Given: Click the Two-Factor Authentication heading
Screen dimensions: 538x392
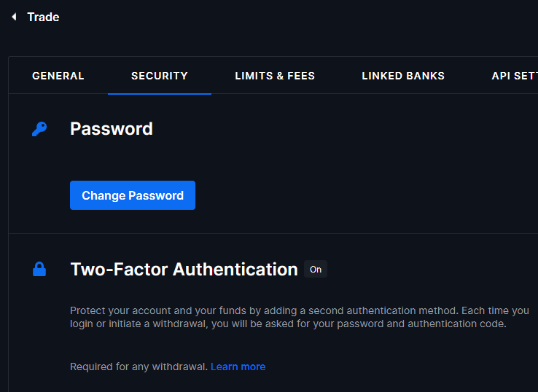Looking at the screenshot, I should 184,270.
